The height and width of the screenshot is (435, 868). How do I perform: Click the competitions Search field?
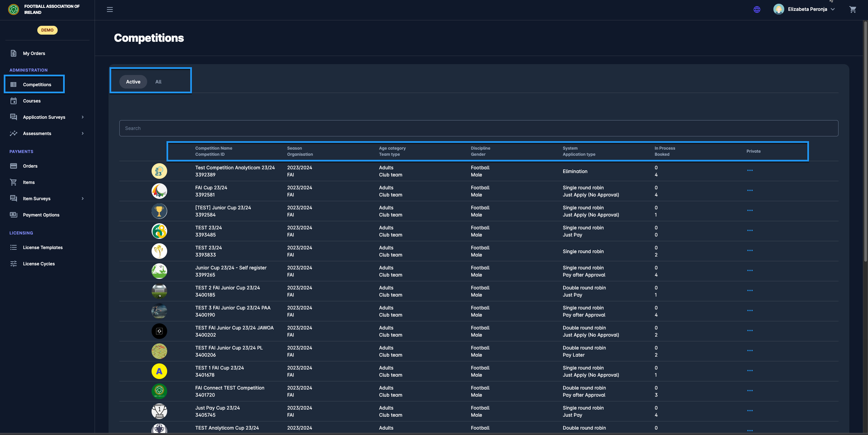pyautogui.click(x=478, y=128)
